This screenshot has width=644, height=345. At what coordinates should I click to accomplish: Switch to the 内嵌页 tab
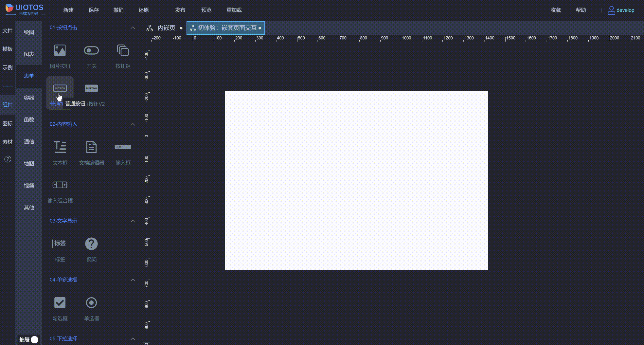166,28
